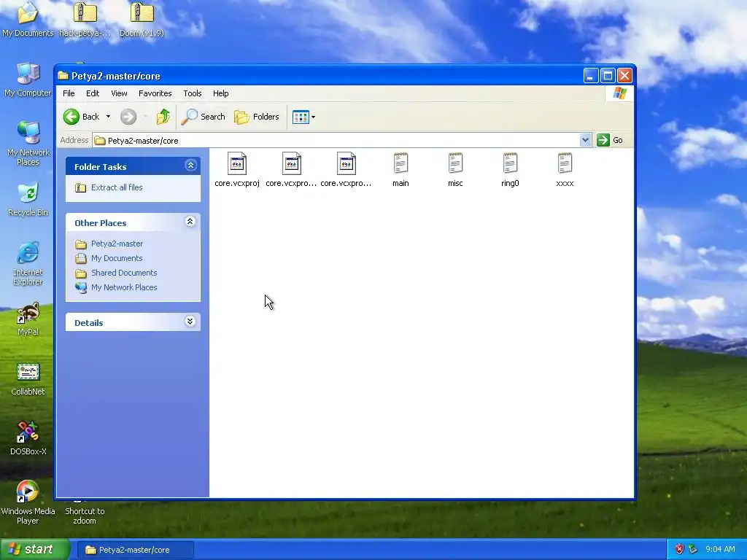Maximize the Petya2-master/core window

click(608, 76)
